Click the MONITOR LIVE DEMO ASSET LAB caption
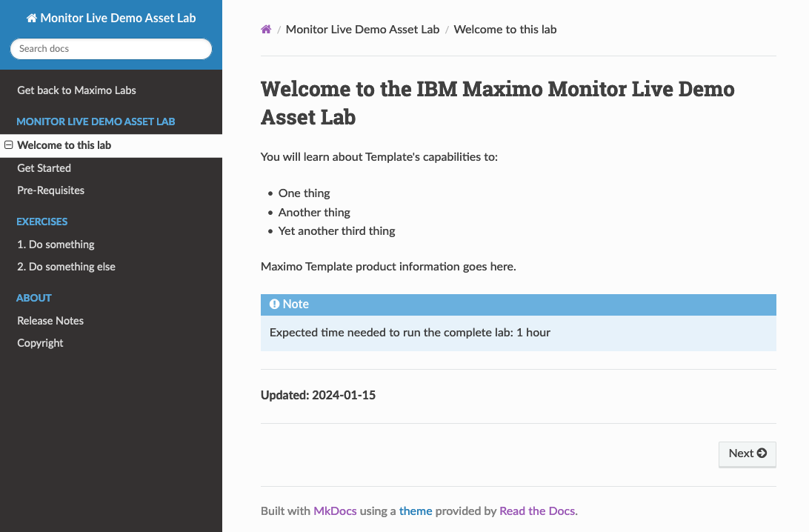The height and width of the screenshot is (532, 809). (96, 122)
